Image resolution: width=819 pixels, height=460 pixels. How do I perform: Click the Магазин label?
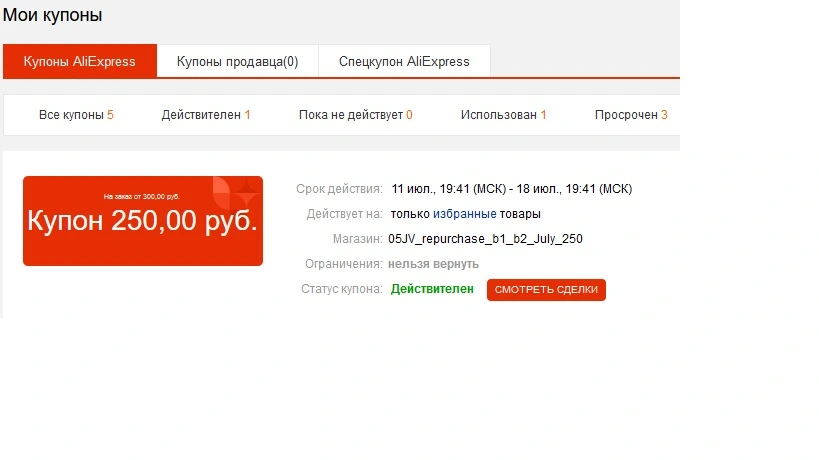point(357,239)
